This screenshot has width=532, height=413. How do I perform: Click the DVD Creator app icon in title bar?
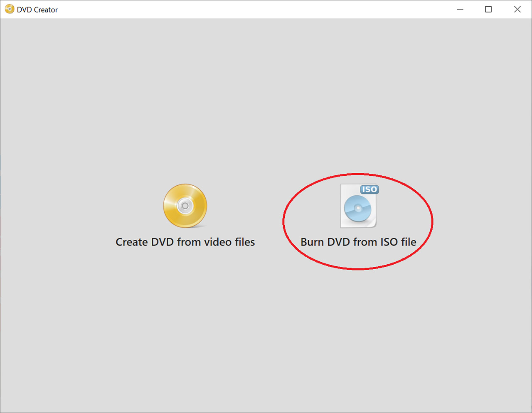pyautogui.click(x=9, y=9)
